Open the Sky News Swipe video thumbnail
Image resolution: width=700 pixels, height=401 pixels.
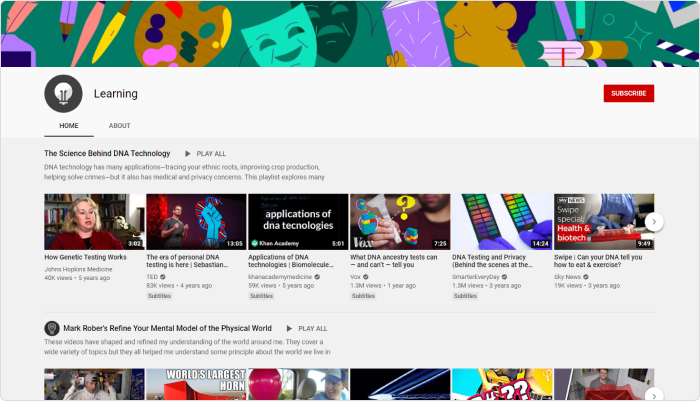coord(604,221)
